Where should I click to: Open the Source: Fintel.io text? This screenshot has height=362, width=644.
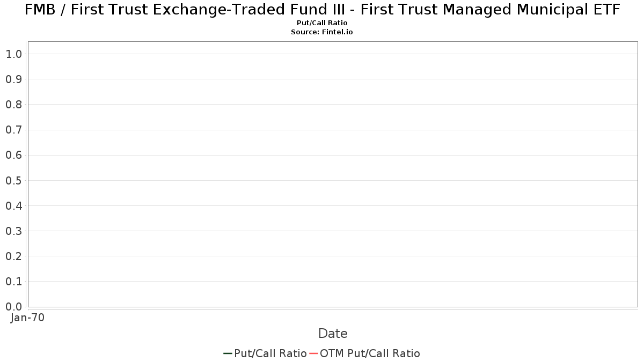322,32
